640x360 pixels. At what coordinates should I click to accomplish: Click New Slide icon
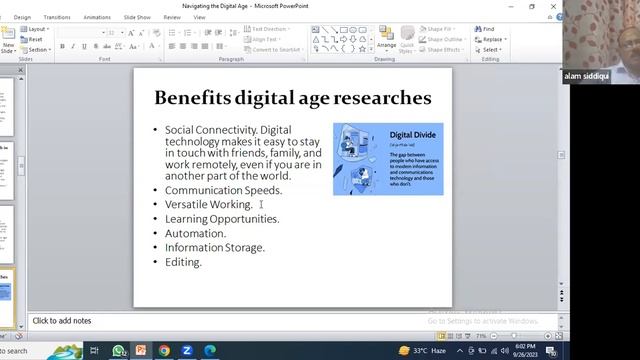[8, 33]
